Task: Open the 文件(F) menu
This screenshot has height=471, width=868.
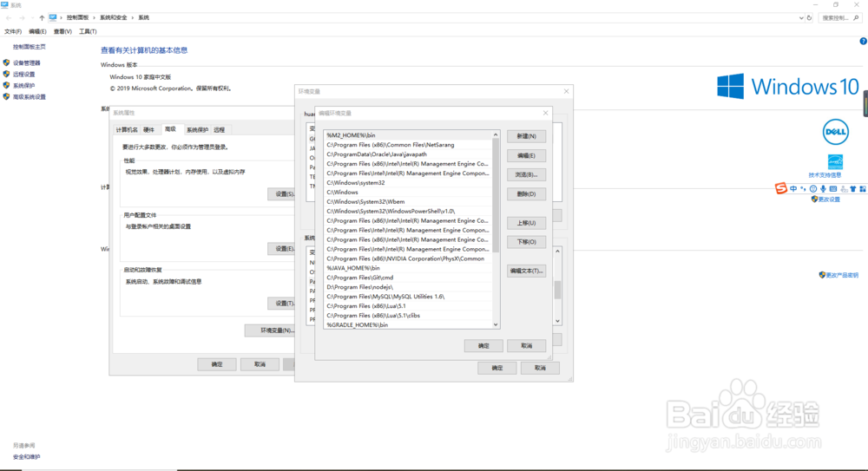Action: tap(13, 31)
